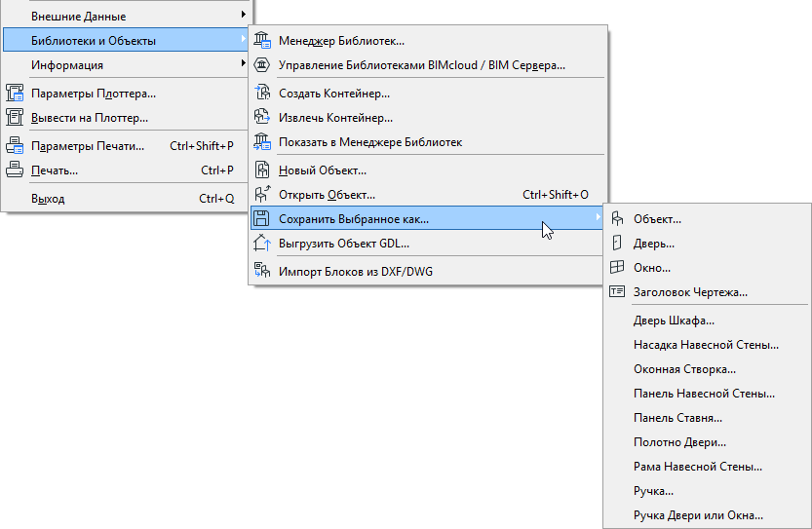
Task: Choose Выгрузить Объект GDL... entry
Action: pyautogui.click(x=427, y=243)
